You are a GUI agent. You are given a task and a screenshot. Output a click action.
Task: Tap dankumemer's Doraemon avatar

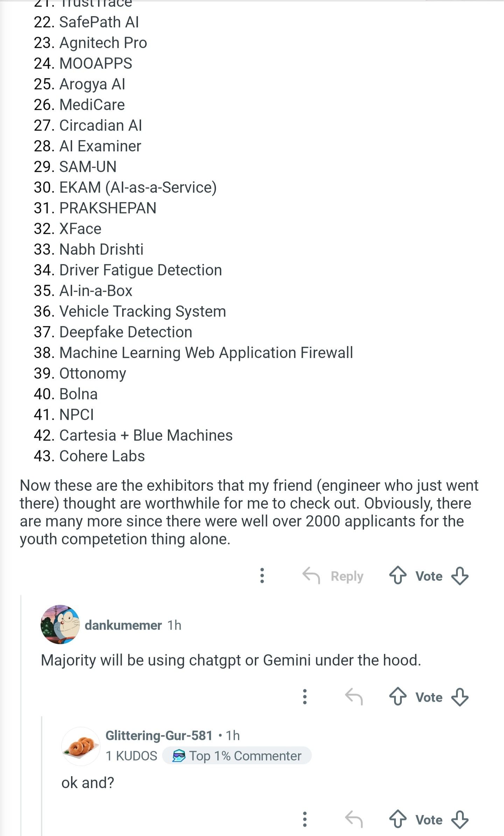pyautogui.click(x=60, y=624)
